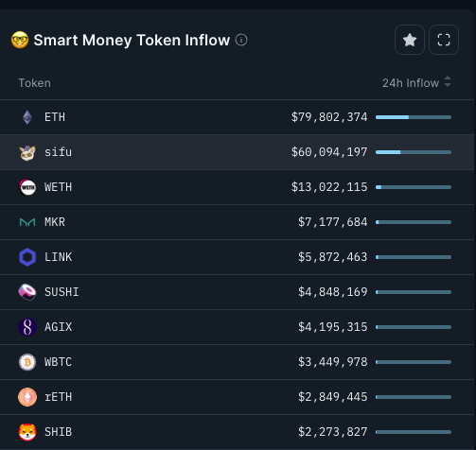
Task: Click the Smart Money Token Inflow title
Action: [132, 41]
